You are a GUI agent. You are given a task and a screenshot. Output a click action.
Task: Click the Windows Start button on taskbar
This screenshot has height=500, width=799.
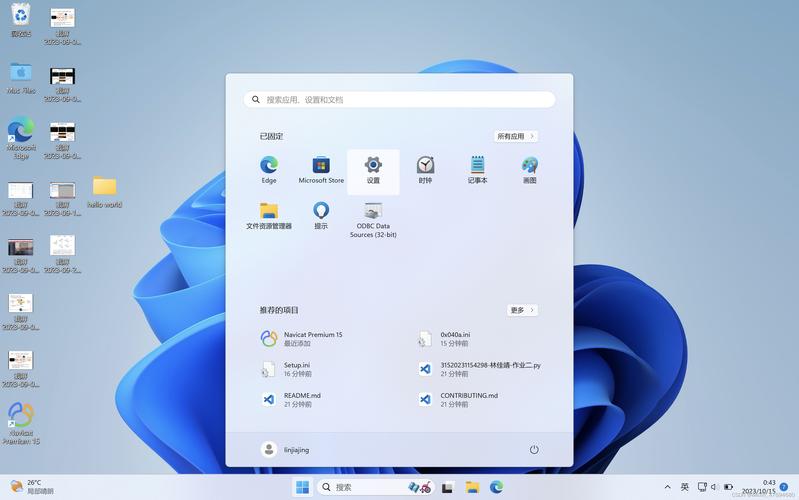tap(301, 487)
